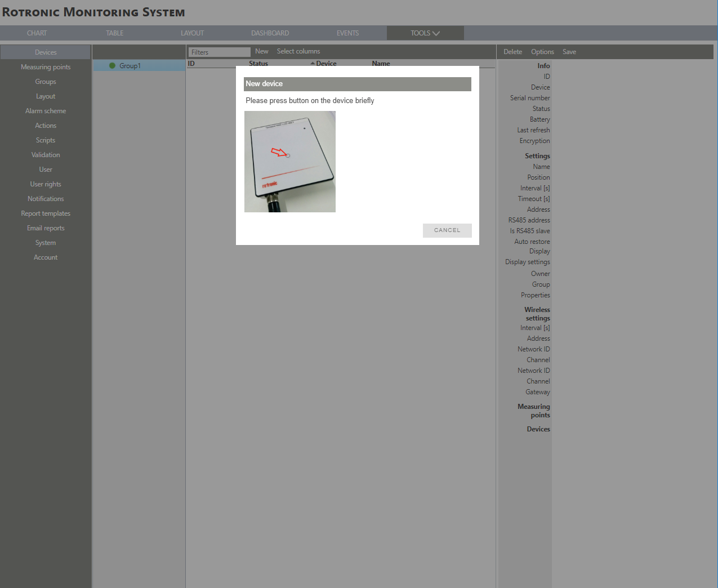Click the Measuring points heading
718x588 pixels.
pyautogui.click(x=534, y=411)
